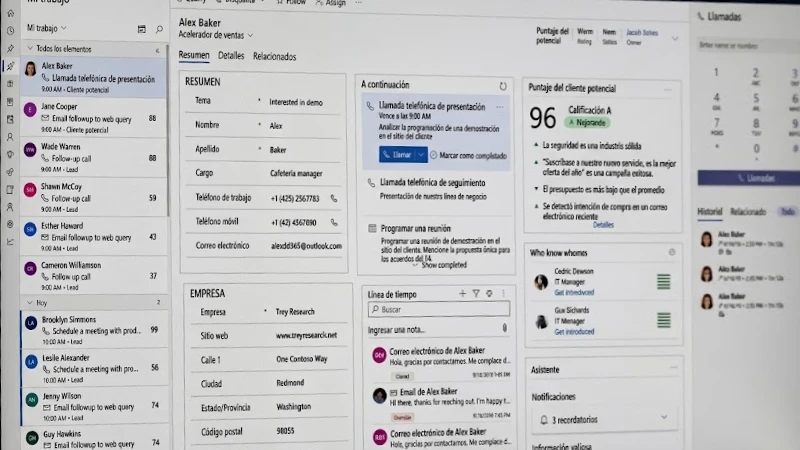
Task: Open the timeline filter funnel
Action: pyautogui.click(x=476, y=293)
